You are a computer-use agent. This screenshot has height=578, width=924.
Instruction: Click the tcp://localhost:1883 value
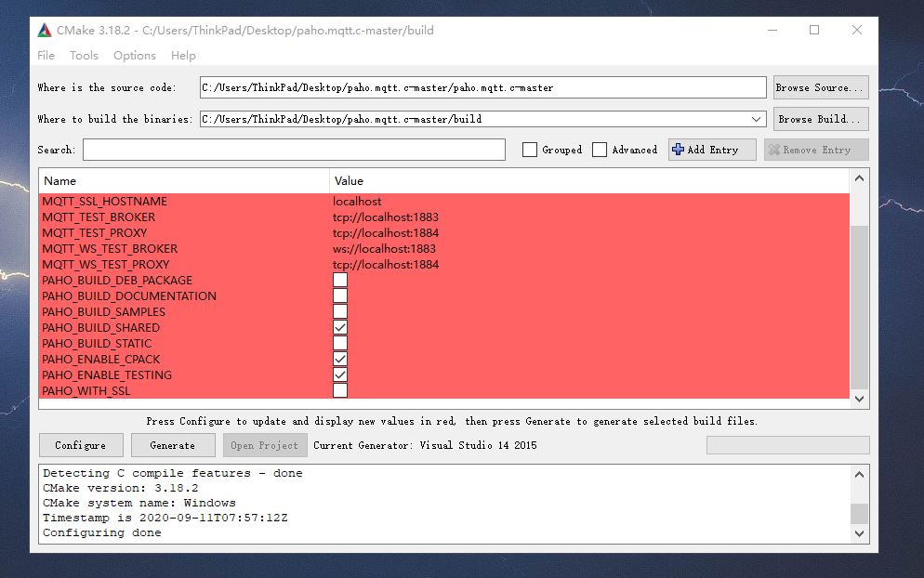386,217
